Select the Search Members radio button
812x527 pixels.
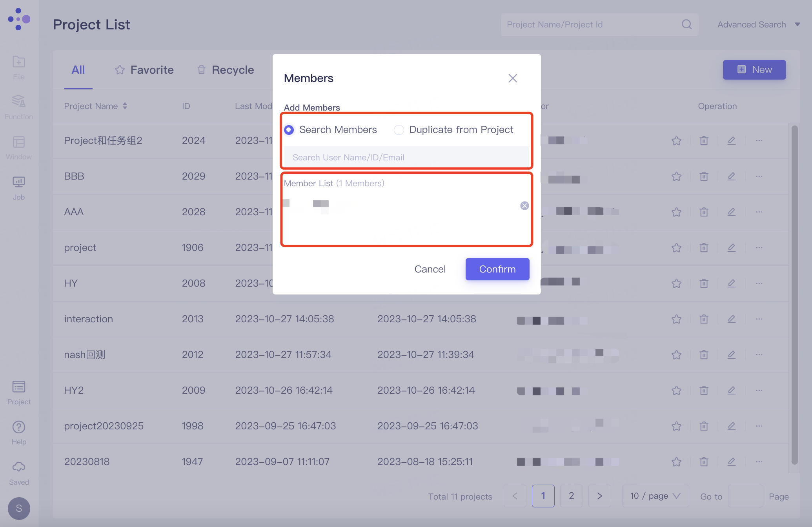point(289,130)
